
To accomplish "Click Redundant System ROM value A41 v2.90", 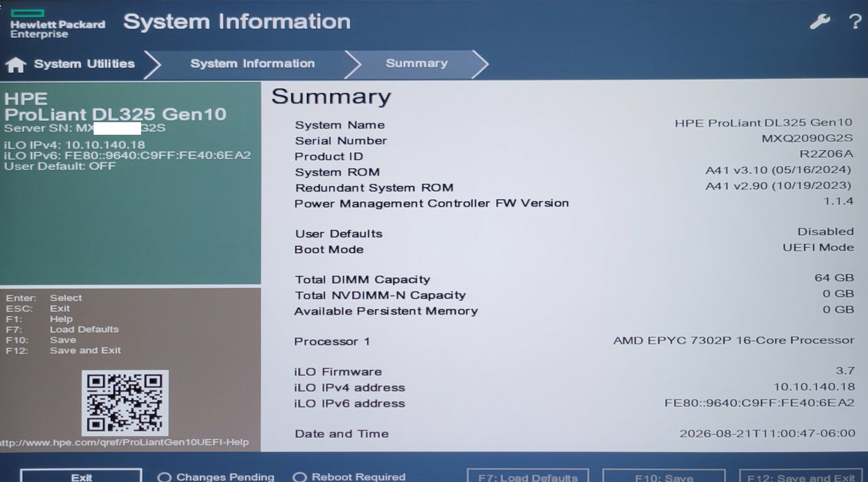I will tap(779, 186).
